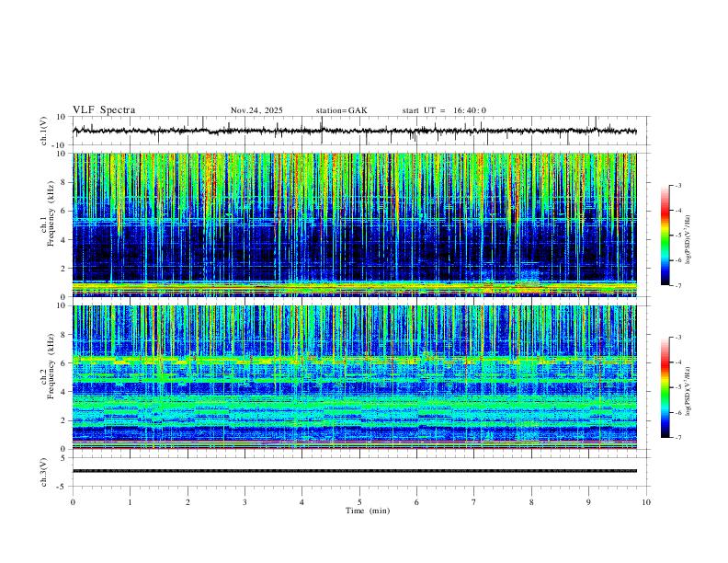Click the yellow low-frequency band in ch.1 spectrogram
Screen dimensions: 728x563
coord(354,288)
